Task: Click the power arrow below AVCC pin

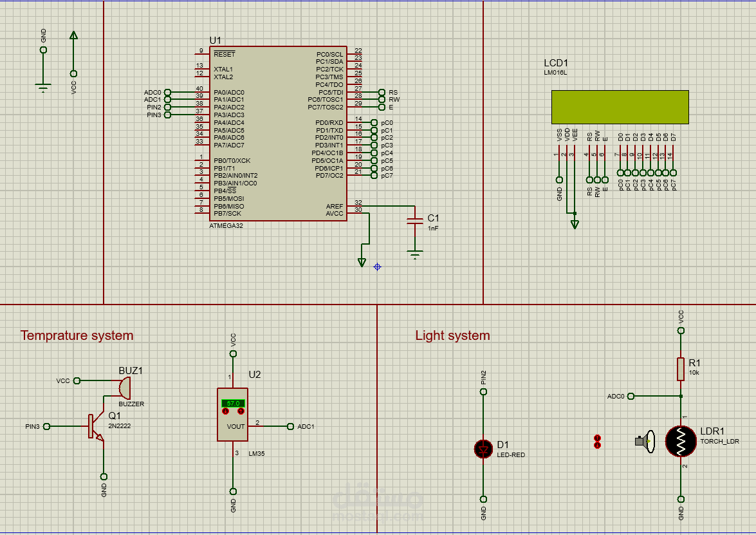Action: 362,263
